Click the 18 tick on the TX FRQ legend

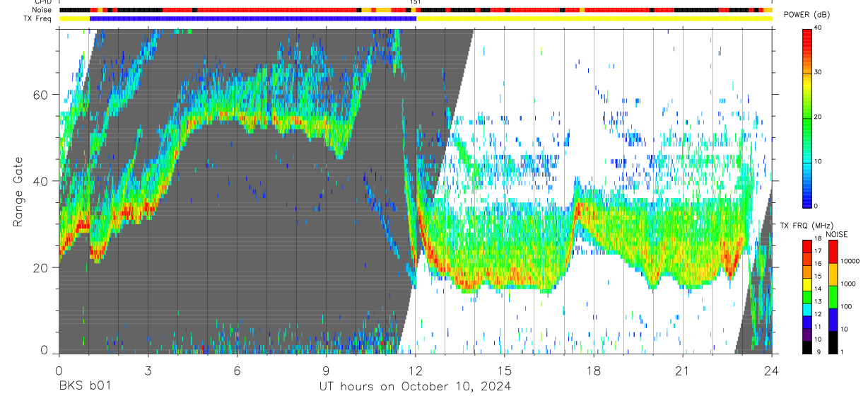pyautogui.click(x=819, y=239)
